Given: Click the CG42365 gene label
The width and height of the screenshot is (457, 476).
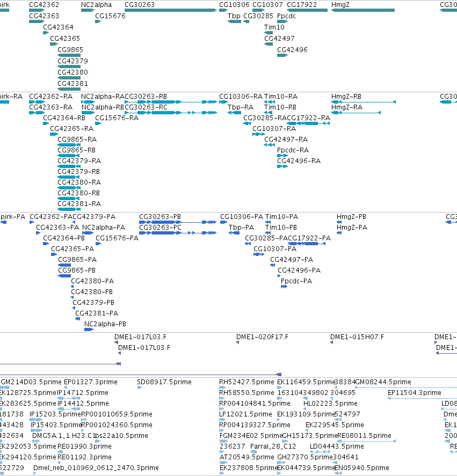Looking at the screenshot, I should pos(65,39).
